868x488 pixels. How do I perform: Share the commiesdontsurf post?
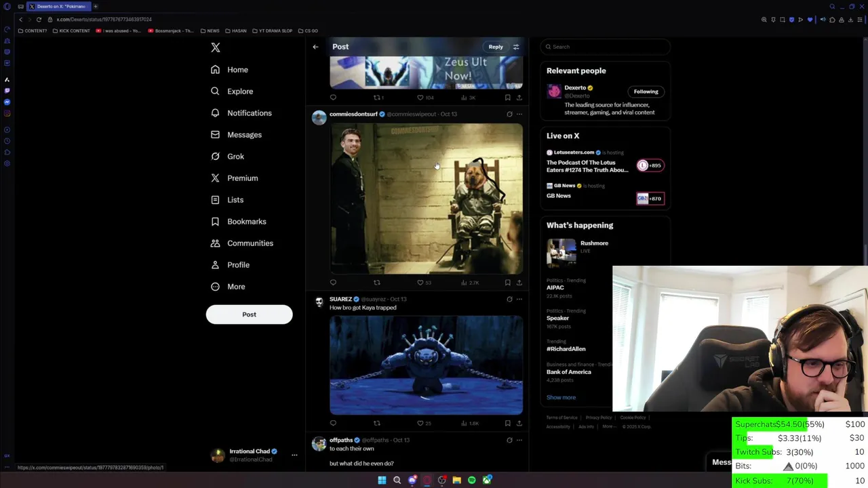pyautogui.click(x=519, y=283)
